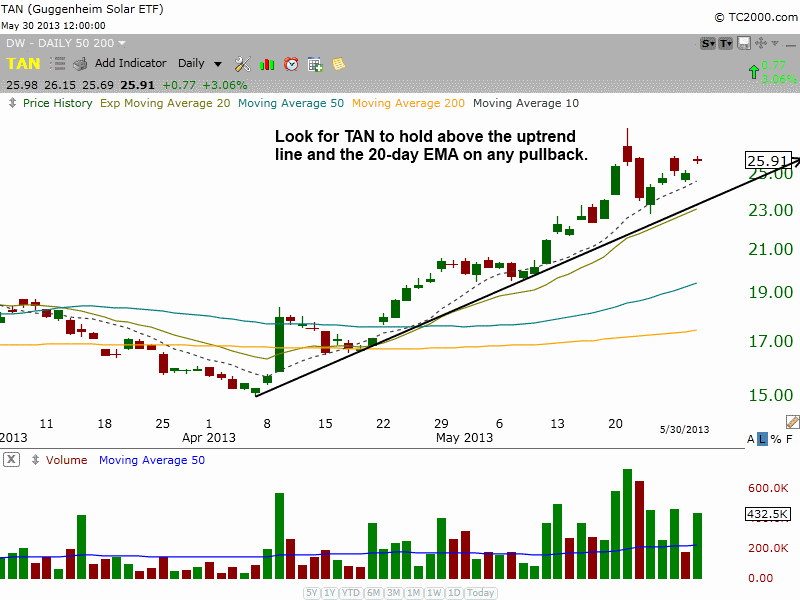Select the print chart icon
The image size is (800, 600).
click(x=80, y=63)
